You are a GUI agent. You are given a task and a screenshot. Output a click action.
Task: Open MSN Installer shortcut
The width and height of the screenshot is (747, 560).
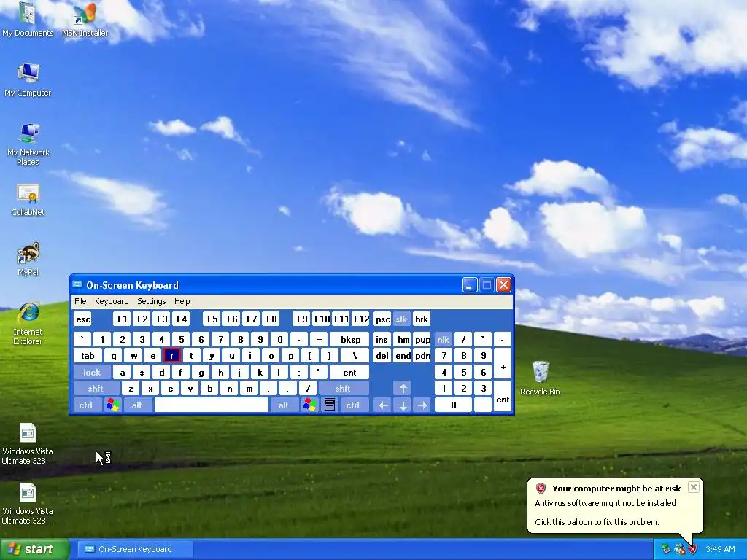point(85,19)
